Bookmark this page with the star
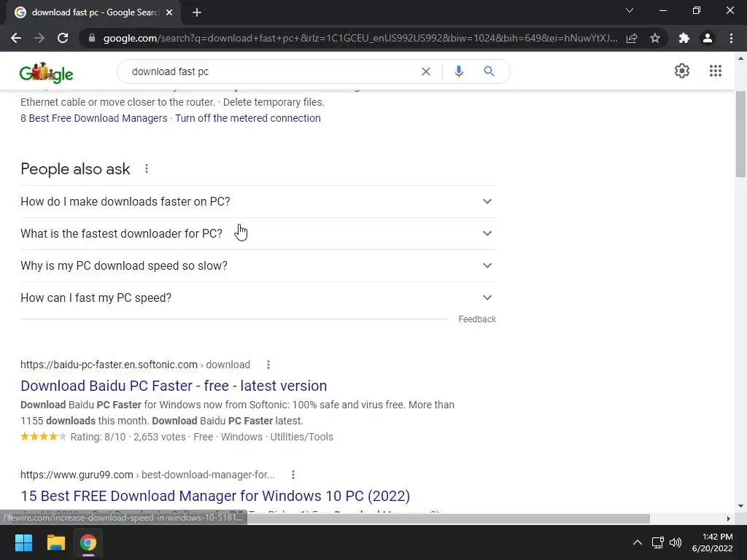 click(655, 38)
